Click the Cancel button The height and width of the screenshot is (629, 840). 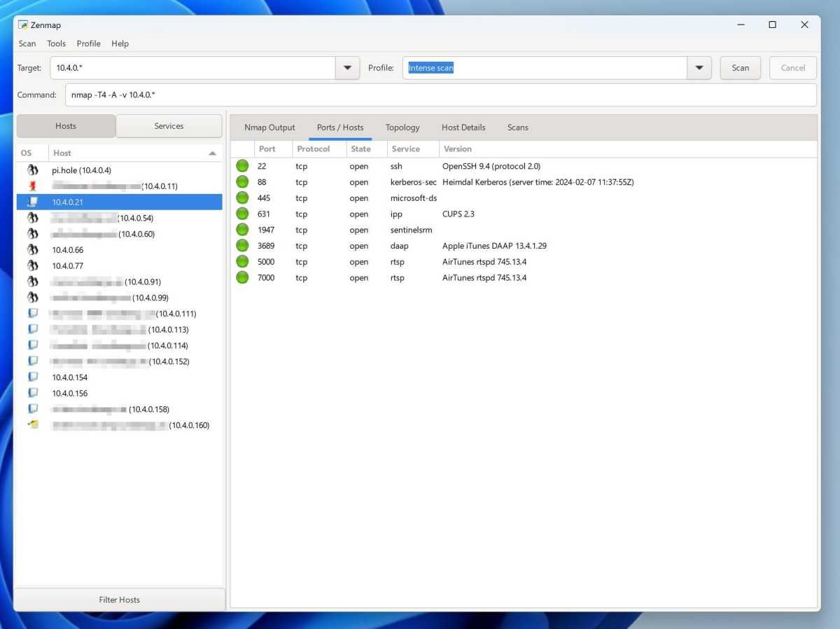coord(793,68)
